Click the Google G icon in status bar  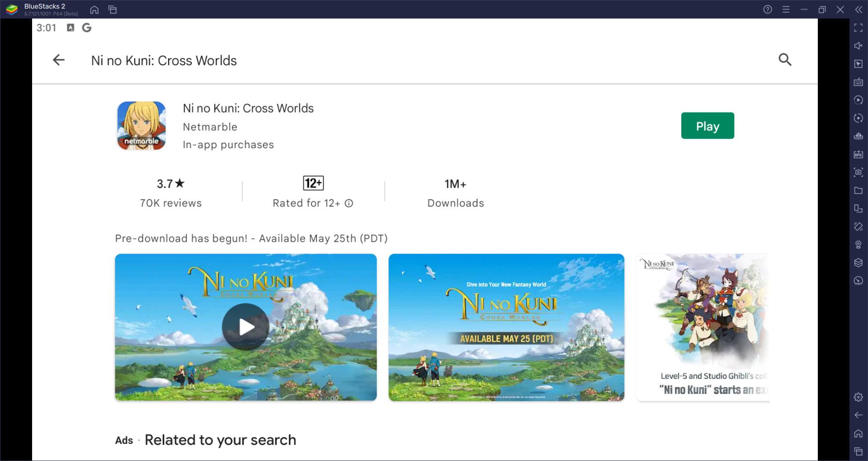coord(86,28)
